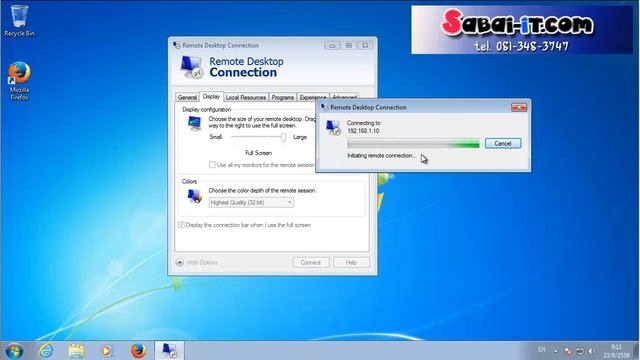Viewport: 640px width, 360px height.
Task: Open the Windows Start menu orb
Action: tap(14, 351)
